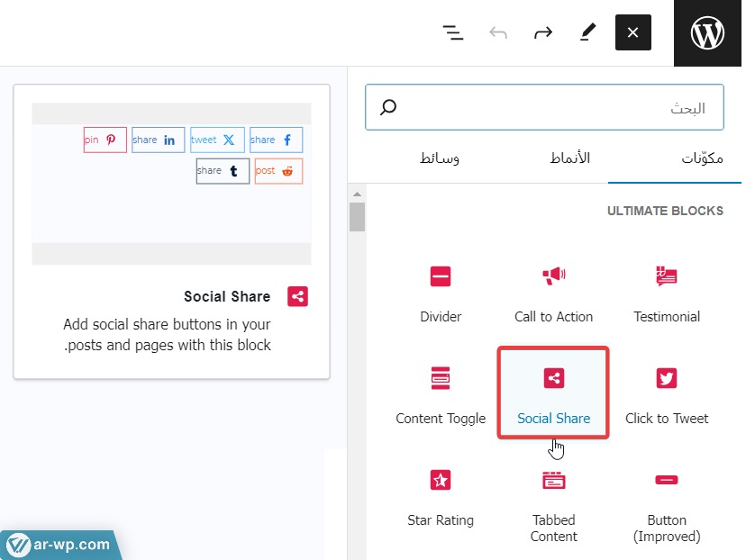Add the Call to Action block
Viewport: 755px width, 560px height.
coord(553,293)
